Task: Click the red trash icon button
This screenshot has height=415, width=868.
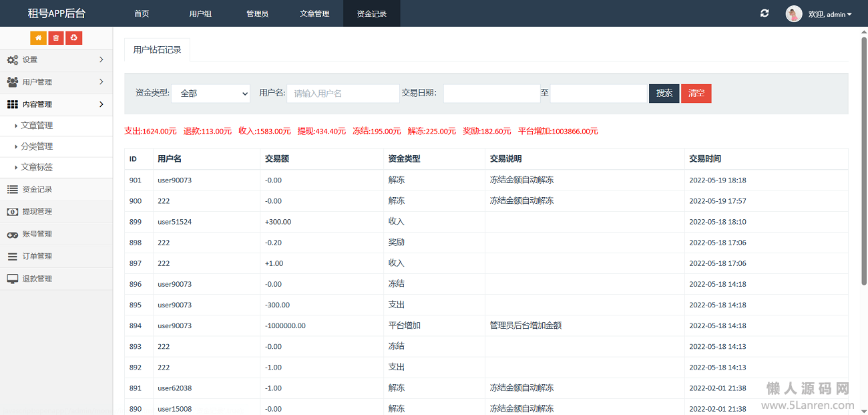Action: 56,38
